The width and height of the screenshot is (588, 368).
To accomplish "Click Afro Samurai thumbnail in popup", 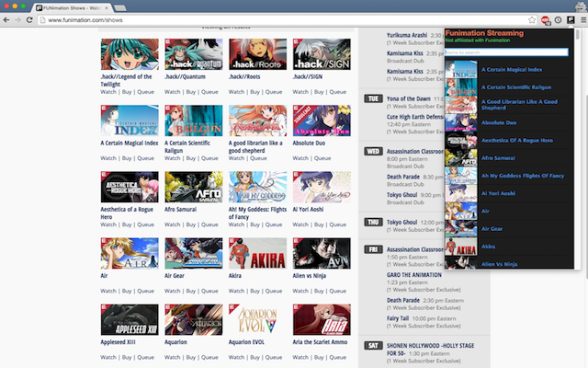I will (461, 158).
